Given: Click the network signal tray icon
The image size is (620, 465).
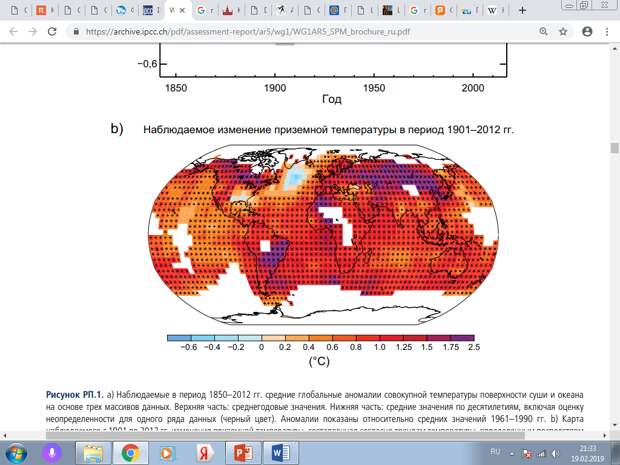Looking at the screenshot, I should [x=541, y=454].
